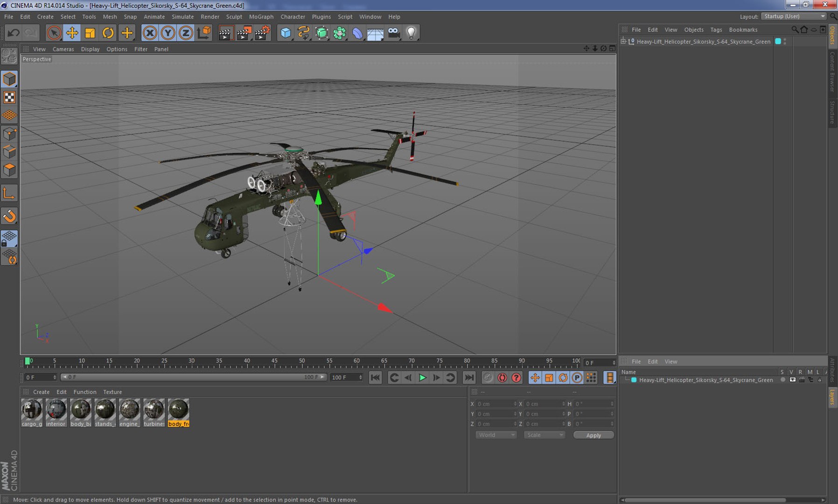
Task: Add a light object
Action: click(x=412, y=33)
